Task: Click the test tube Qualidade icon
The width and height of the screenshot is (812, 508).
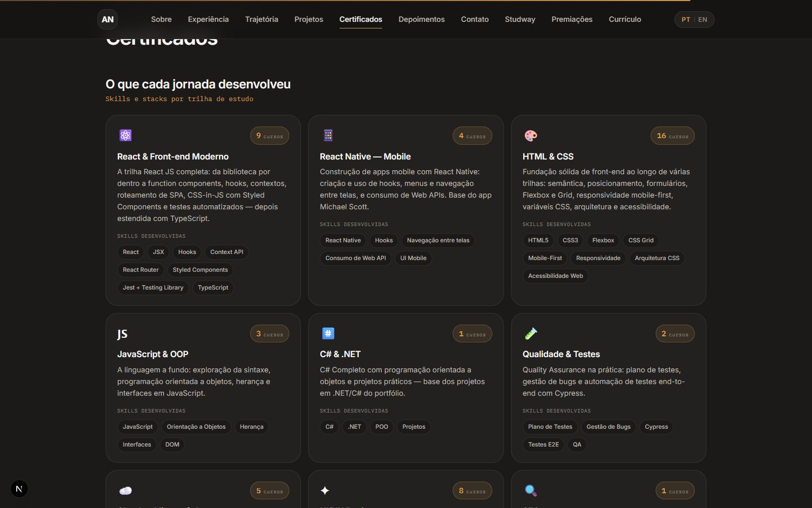Action: 531,333
